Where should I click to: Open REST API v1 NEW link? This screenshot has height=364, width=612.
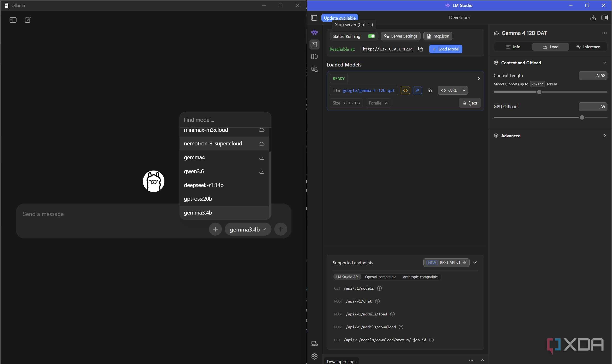[x=446, y=263]
